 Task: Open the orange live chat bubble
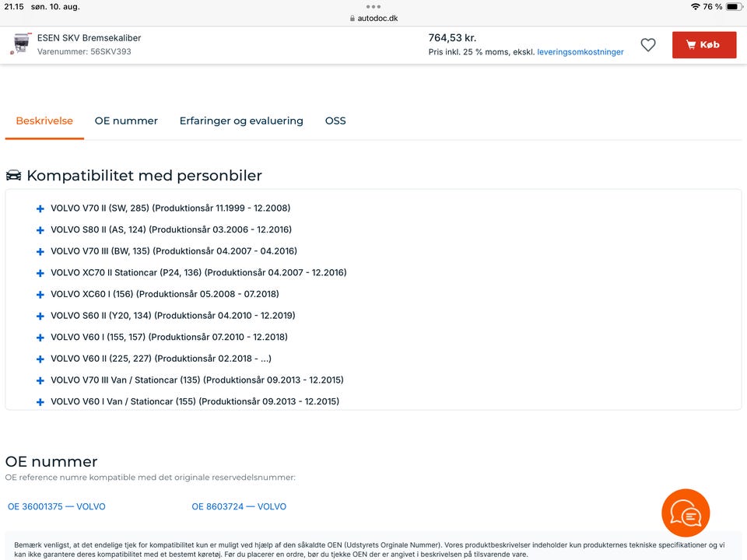(686, 513)
